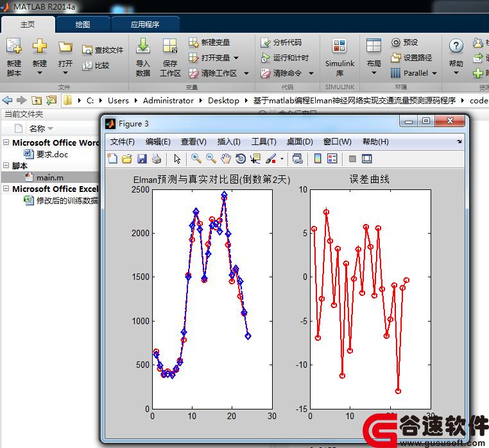Click the Layout (布局) icon
Viewport: 489px width, 448px height.
(x=373, y=46)
